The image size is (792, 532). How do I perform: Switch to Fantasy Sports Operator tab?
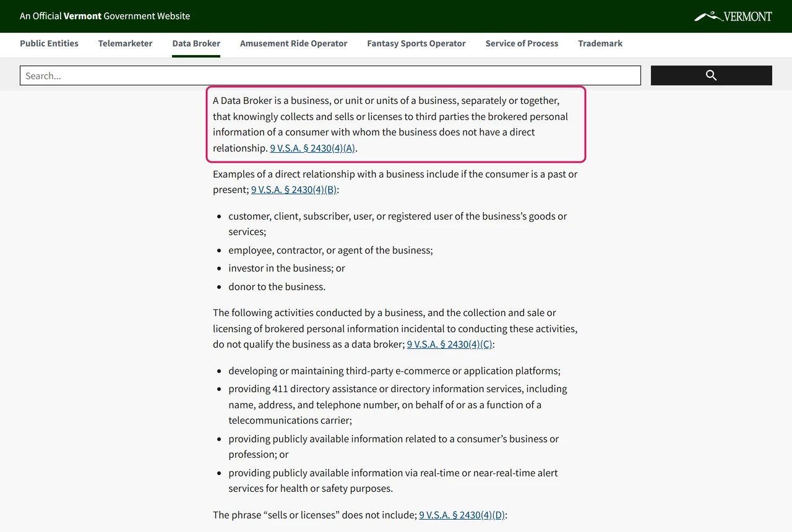[x=416, y=43]
